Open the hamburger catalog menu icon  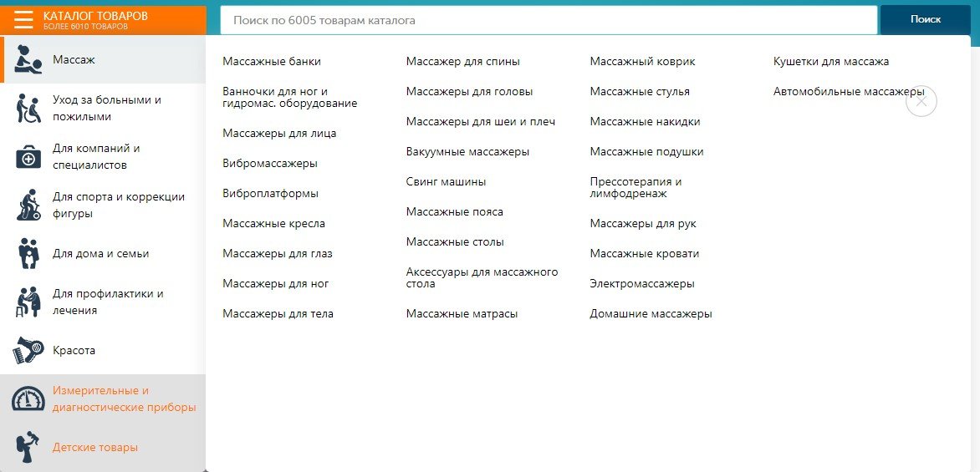[x=23, y=20]
